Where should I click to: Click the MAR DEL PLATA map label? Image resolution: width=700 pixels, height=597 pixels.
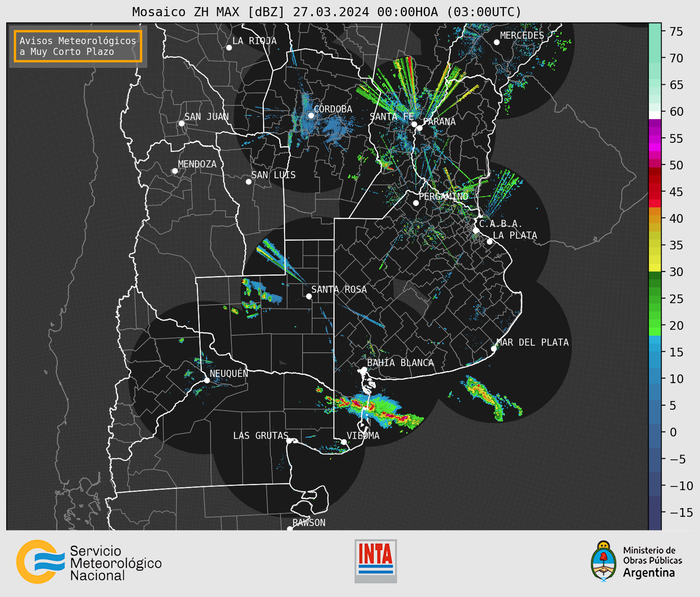(533, 343)
